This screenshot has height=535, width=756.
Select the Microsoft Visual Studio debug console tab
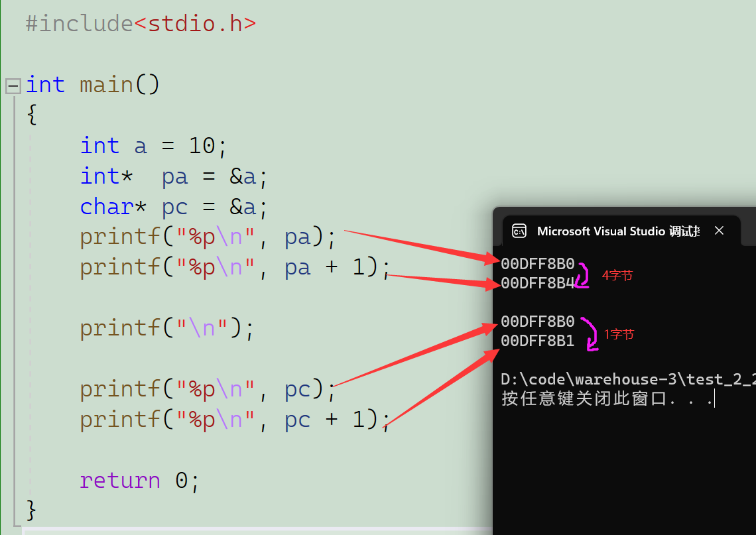[621, 231]
